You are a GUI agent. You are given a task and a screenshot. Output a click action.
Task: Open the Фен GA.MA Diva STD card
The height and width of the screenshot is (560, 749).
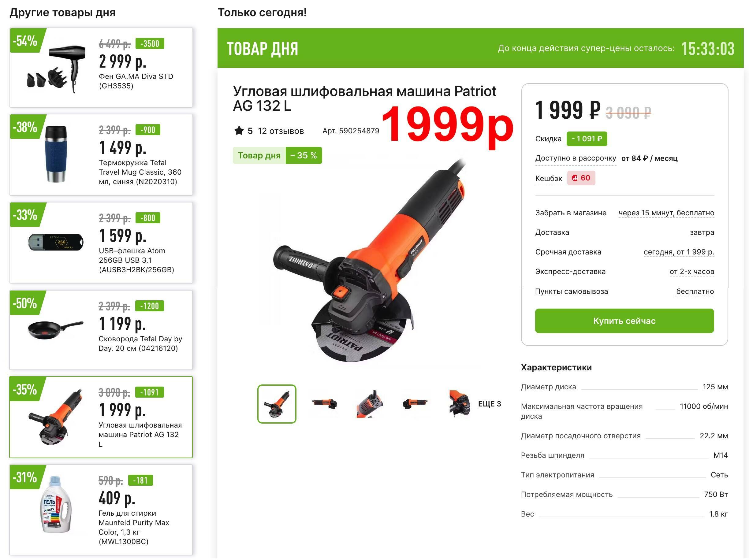pos(101,68)
